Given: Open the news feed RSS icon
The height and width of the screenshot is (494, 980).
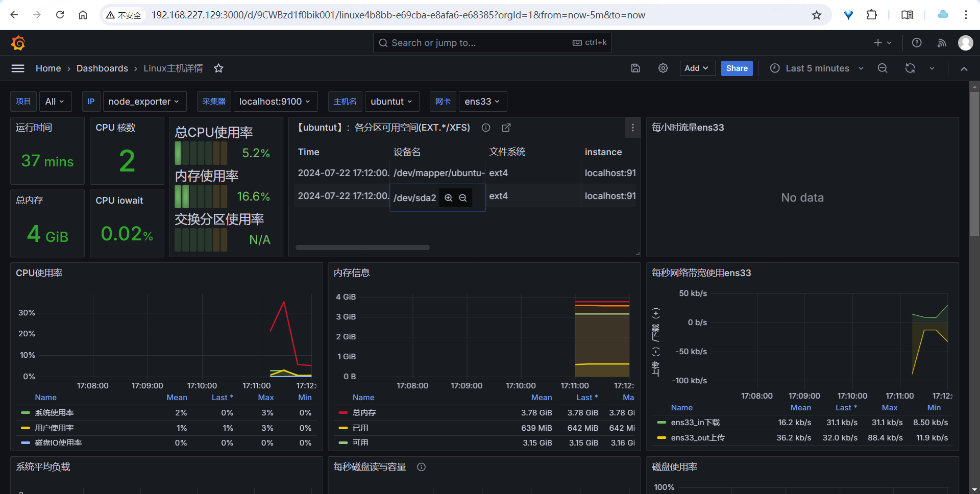Looking at the screenshot, I should pos(942,43).
